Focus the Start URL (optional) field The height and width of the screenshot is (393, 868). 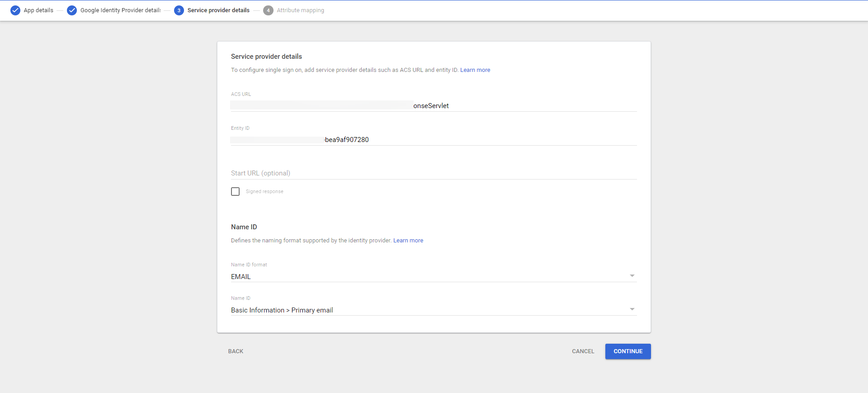point(434,173)
